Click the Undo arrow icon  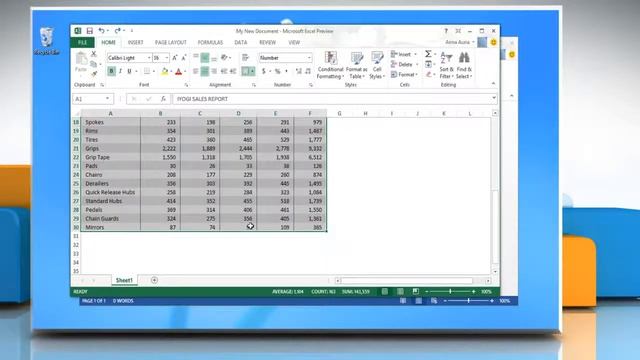point(101,31)
